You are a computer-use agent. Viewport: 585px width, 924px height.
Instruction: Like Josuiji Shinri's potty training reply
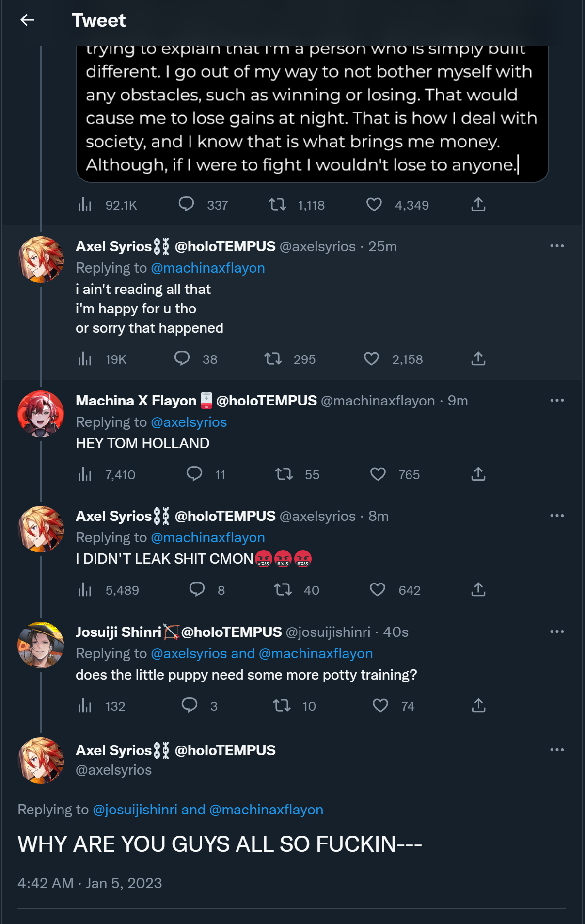380,705
